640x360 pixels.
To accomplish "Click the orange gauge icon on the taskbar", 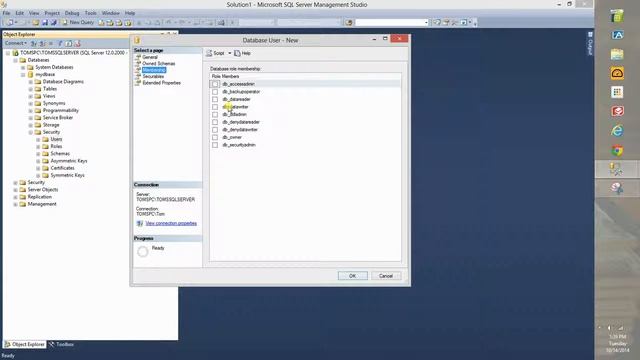I will pyautogui.click(x=617, y=73).
